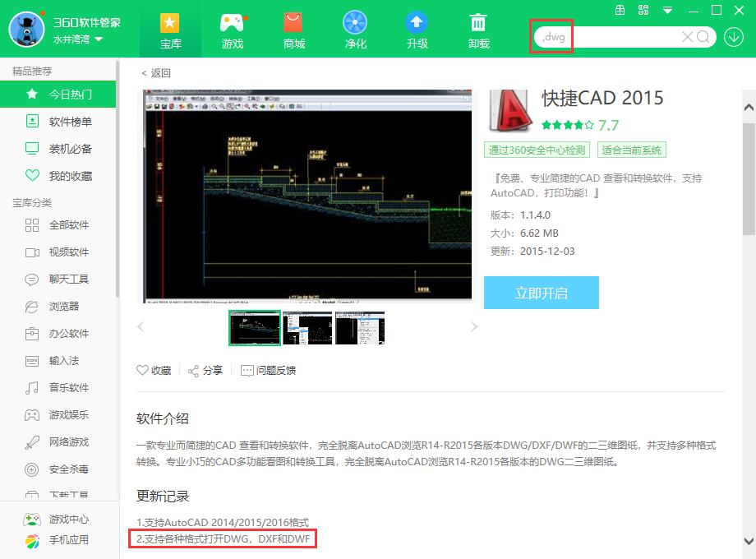
Task: Go back with 返回 link
Action: [156, 73]
